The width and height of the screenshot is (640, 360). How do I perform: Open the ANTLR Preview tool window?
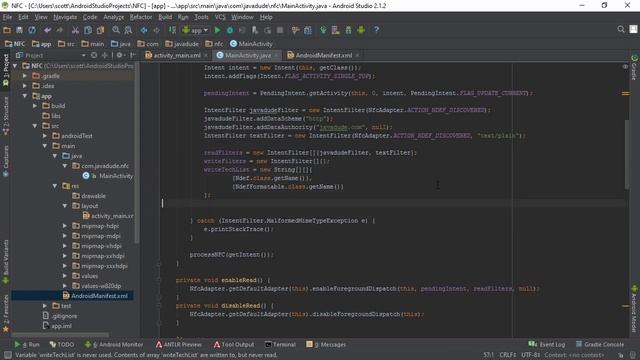[179, 344]
